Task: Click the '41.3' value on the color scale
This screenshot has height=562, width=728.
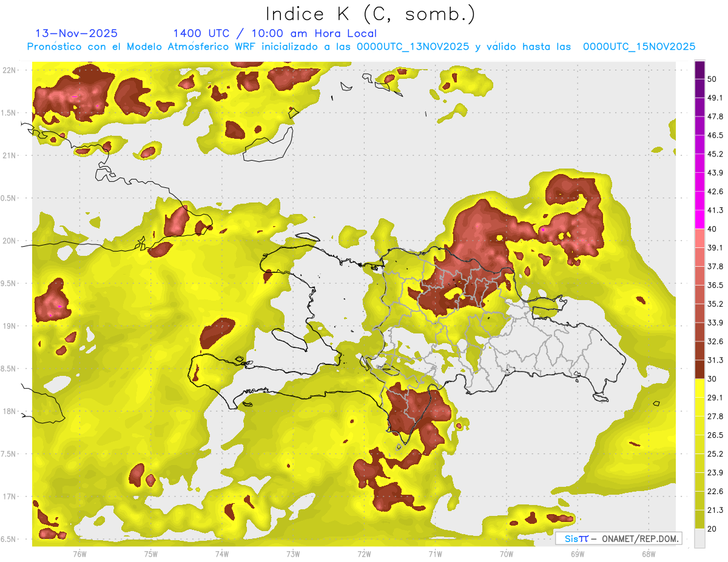Action: (715, 210)
